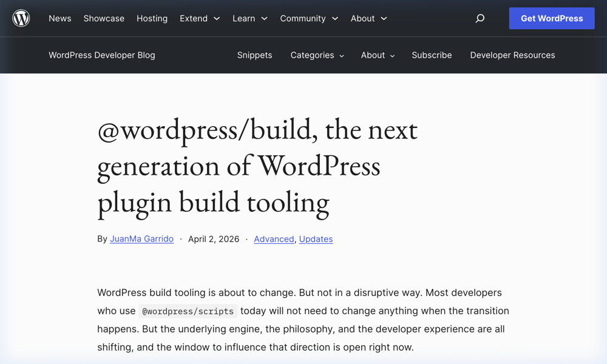Select the @wordpress/scripts inline code snippet
This screenshot has width=607, height=364.
coord(188,311)
